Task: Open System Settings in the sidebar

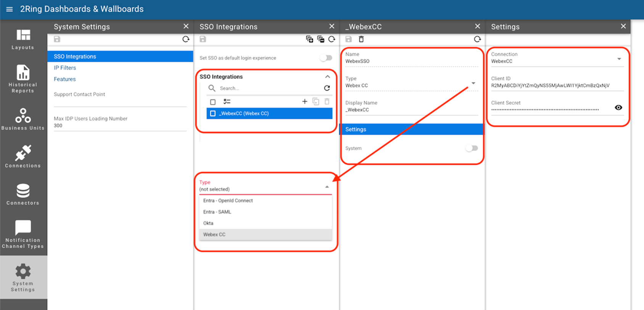Action: click(x=23, y=277)
